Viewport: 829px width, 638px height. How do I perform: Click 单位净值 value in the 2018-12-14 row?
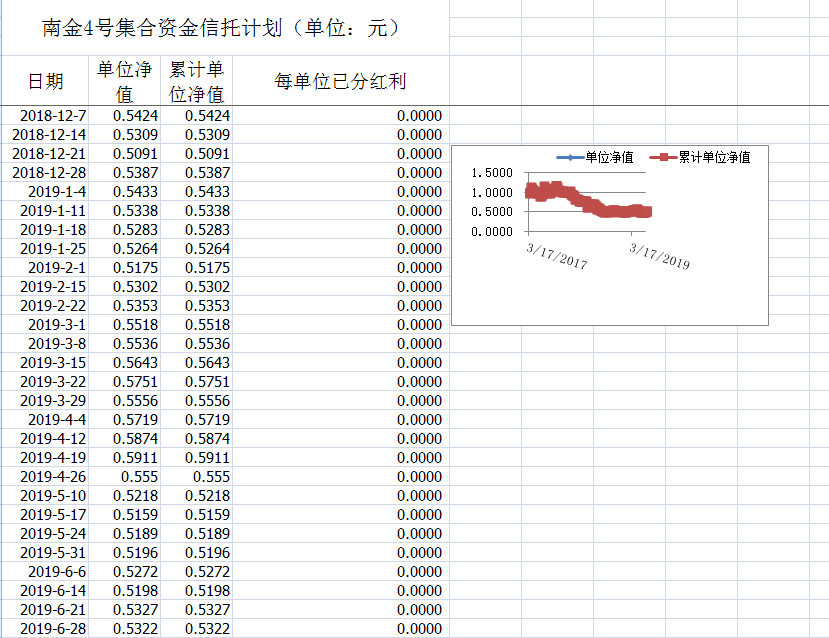pos(124,134)
